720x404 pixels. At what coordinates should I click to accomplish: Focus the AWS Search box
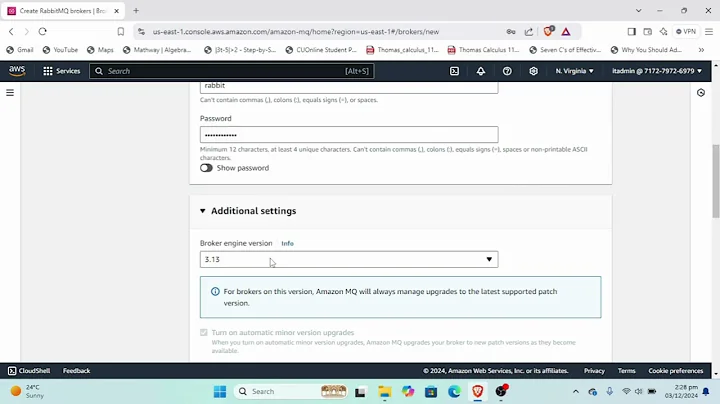[232, 71]
